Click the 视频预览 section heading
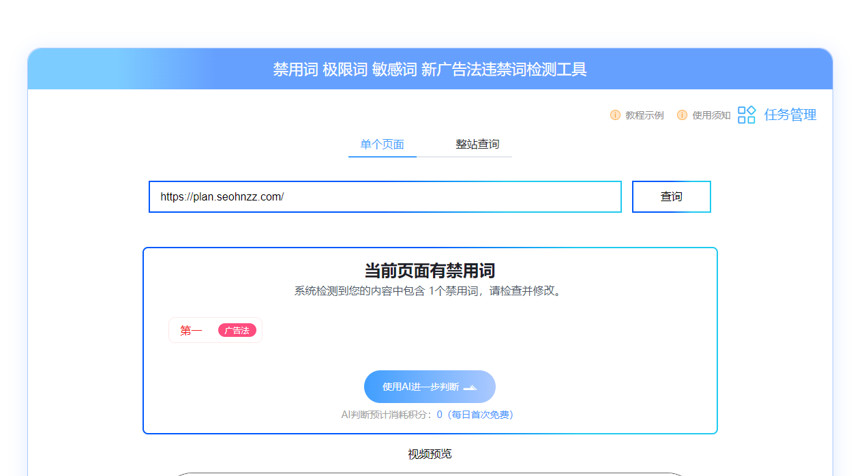This screenshot has width=868, height=476. click(x=429, y=452)
